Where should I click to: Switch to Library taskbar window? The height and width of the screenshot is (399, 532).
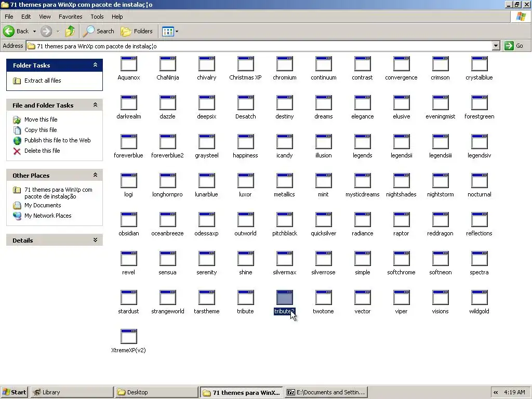(72, 392)
